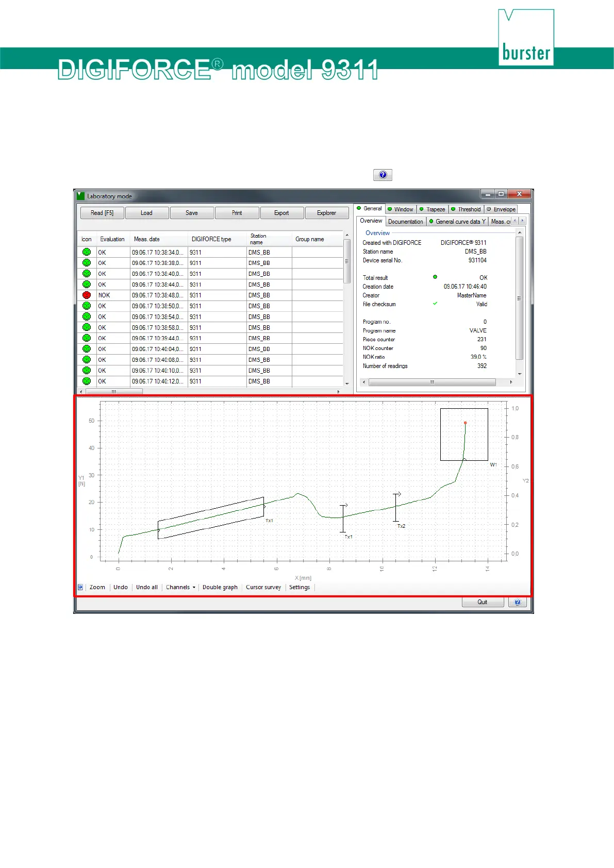Image resolution: width=614 pixels, height=868 pixels.
Task: Click the green status icon in 10:38:40 row
Action: coord(87,274)
